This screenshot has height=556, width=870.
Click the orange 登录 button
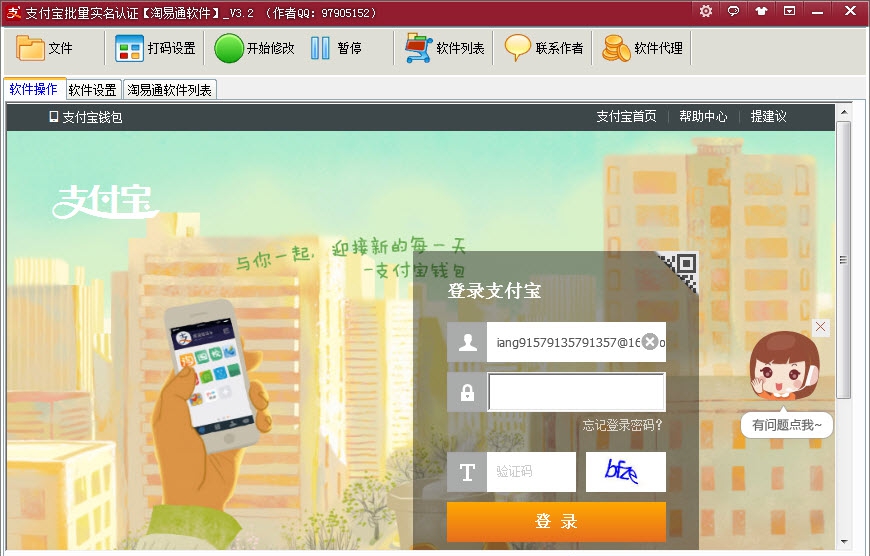(x=557, y=522)
